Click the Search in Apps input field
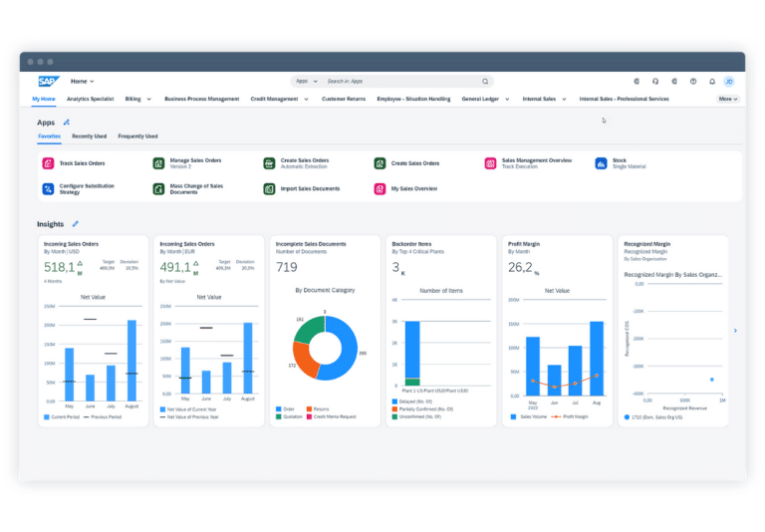The height and width of the screenshot is (532, 765). (x=402, y=81)
